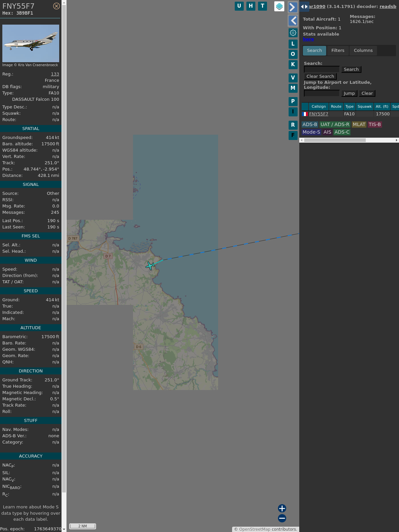Collapse sidebar with the right chevron button
Viewport: 399px width, 532px height.
click(x=293, y=7)
